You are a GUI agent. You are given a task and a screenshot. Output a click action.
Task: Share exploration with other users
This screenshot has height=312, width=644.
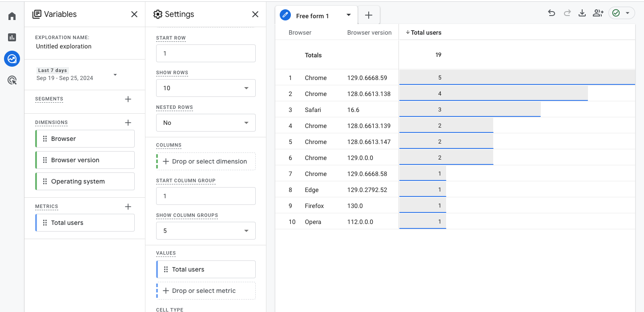pos(598,13)
